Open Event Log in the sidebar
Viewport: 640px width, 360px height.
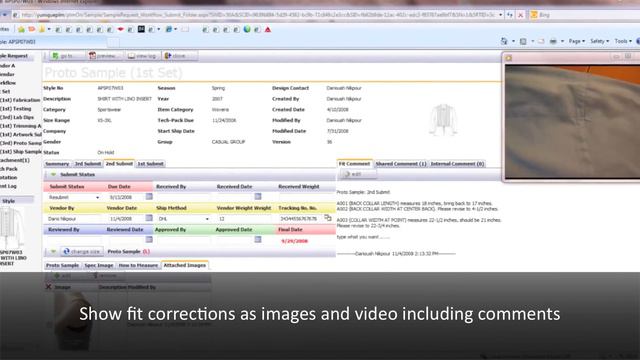[x=9, y=186]
